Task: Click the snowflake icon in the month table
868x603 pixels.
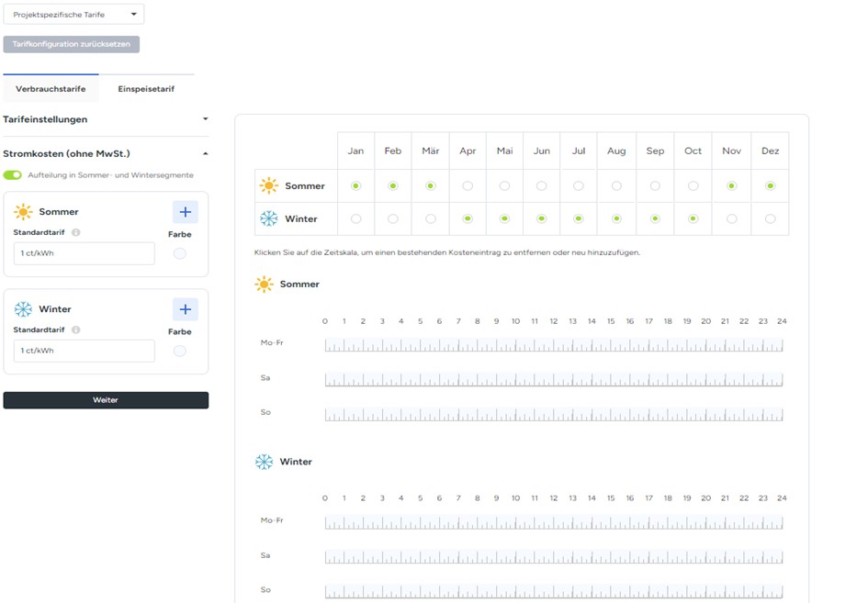Action: pyautogui.click(x=268, y=218)
